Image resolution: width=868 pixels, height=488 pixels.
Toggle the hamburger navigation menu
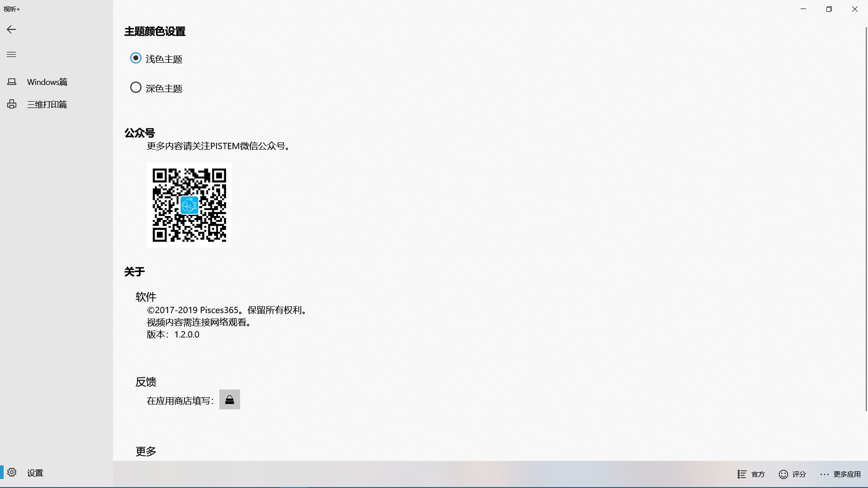click(11, 55)
